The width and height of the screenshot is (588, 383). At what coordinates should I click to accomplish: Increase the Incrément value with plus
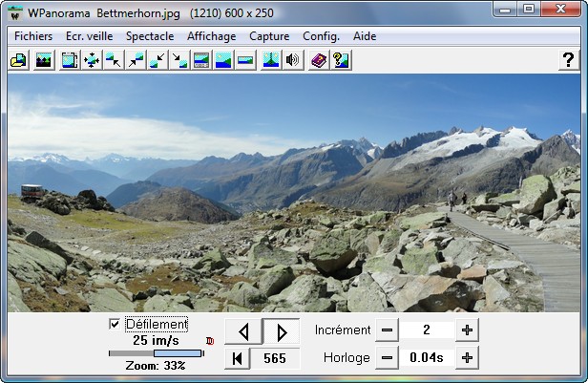pyautogui.click(x=467, y=330)
